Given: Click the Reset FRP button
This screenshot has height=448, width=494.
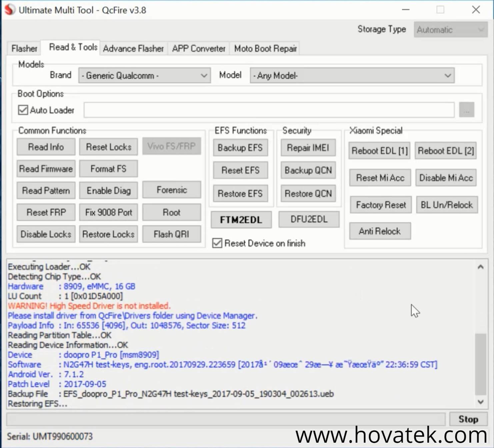Looking at the screenshot, I should [46, 212].
